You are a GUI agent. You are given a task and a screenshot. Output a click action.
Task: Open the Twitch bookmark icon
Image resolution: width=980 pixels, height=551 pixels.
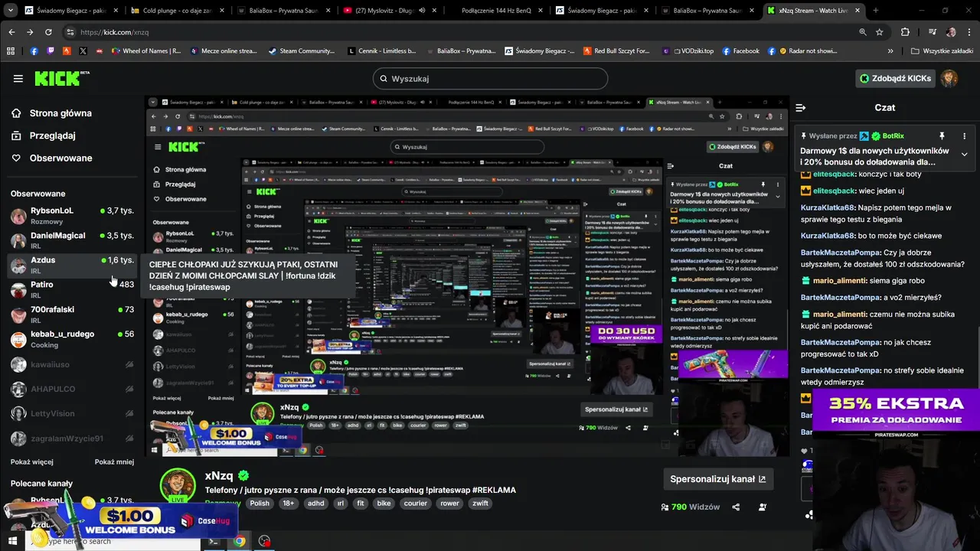click(51, 51)
